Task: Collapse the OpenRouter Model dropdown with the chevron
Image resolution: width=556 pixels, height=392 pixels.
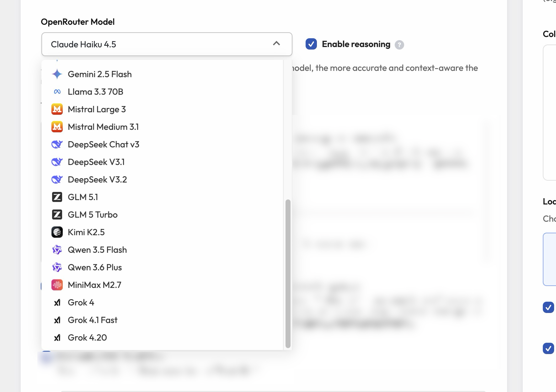Action: tap(276, 44)
